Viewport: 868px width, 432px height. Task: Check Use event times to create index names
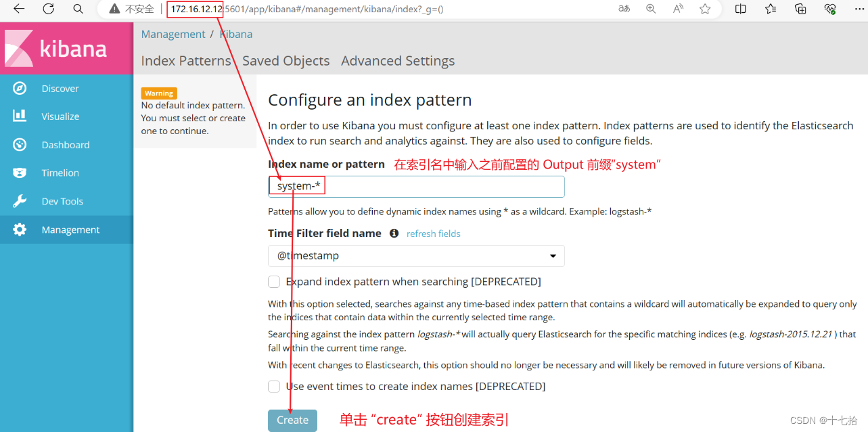(274, 387)
